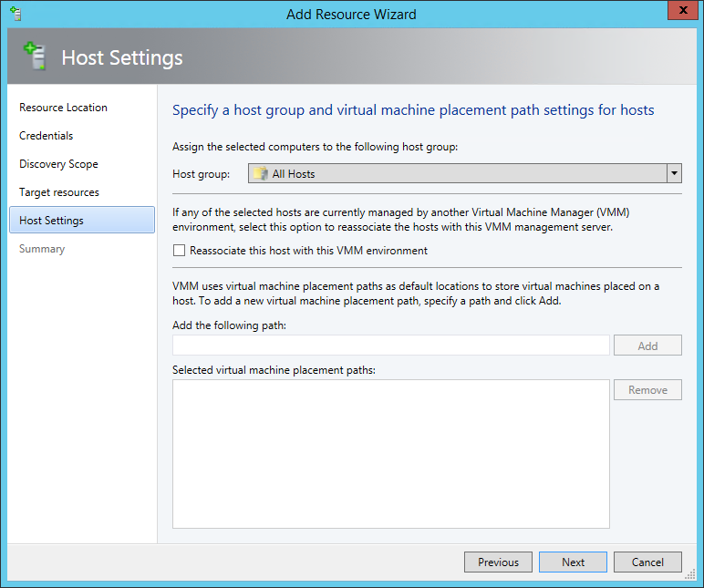Click the 'Specify a host group' heading text
Viewport: 704px width, 588px height.
pos(413,110)
